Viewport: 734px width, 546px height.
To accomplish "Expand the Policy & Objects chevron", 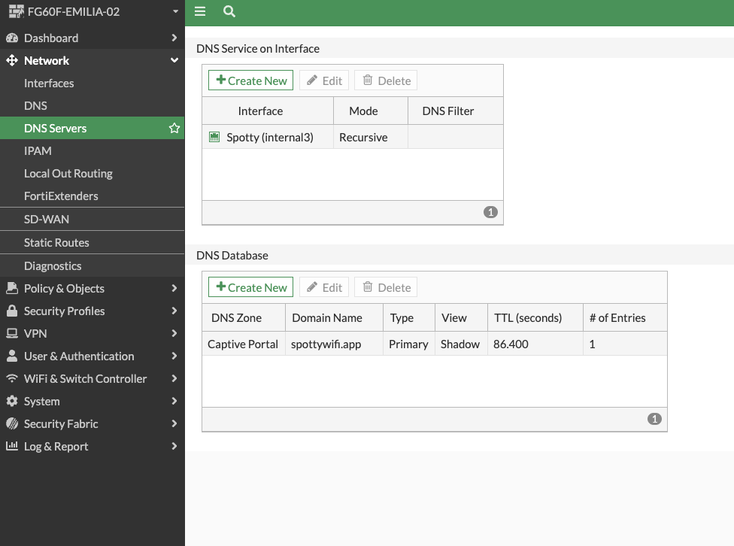I will (174, 288).
